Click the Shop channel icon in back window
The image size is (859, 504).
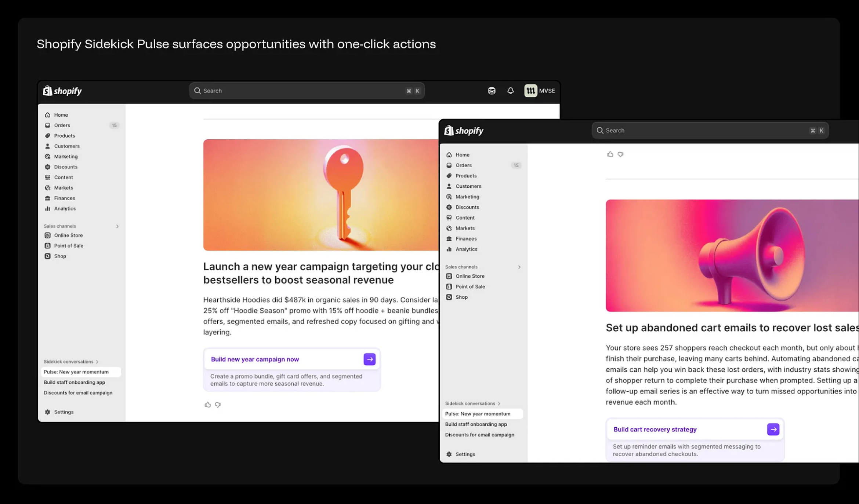click(47, 256)
